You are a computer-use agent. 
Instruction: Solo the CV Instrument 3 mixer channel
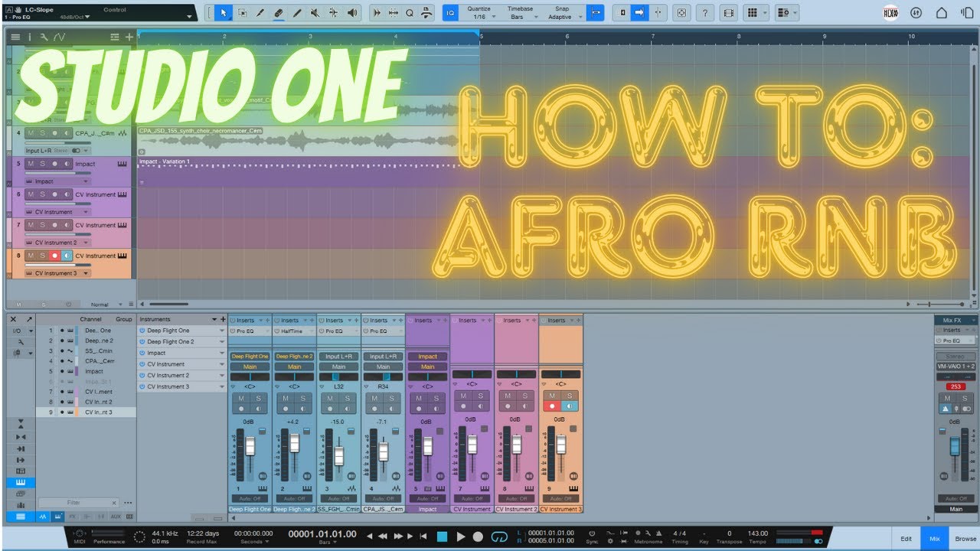coord(569,396)
